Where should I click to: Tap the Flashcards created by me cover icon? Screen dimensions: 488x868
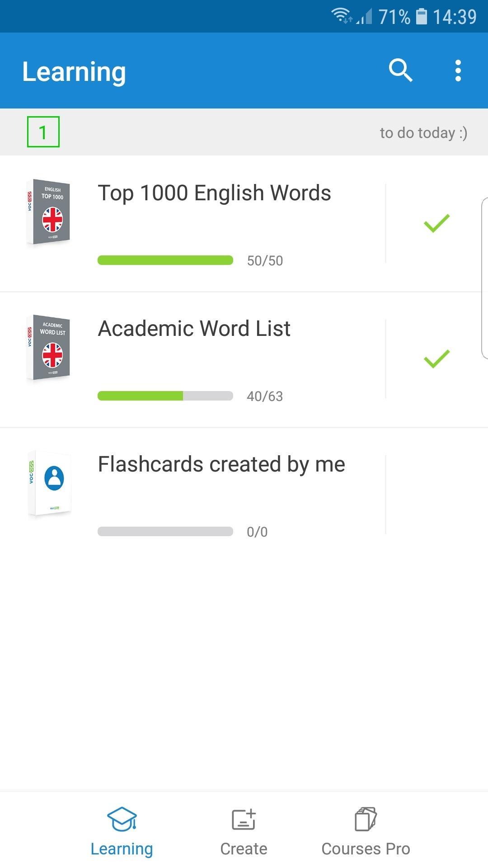pos(49,484)
